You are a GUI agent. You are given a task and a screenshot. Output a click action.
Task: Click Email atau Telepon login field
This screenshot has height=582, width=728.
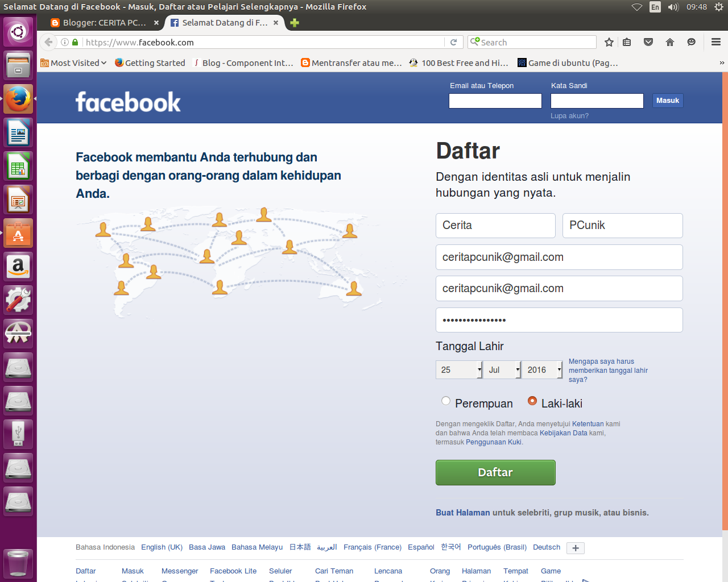pos(495,101)
